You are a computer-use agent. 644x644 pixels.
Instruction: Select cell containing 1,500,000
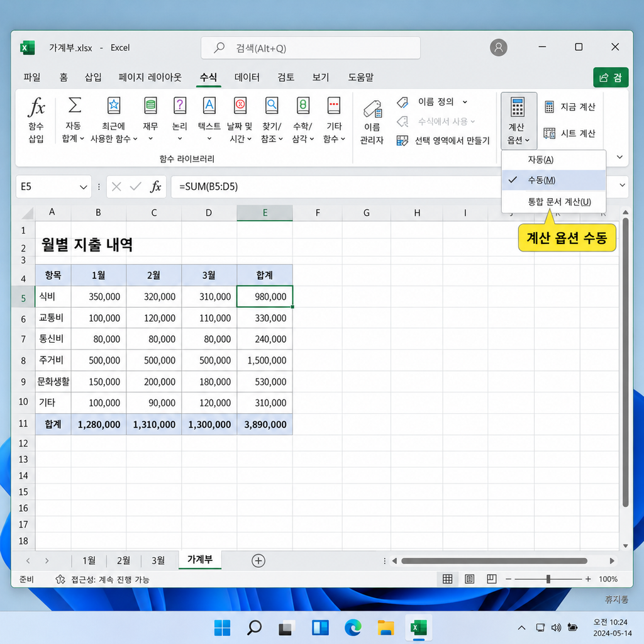pos(265,360)
